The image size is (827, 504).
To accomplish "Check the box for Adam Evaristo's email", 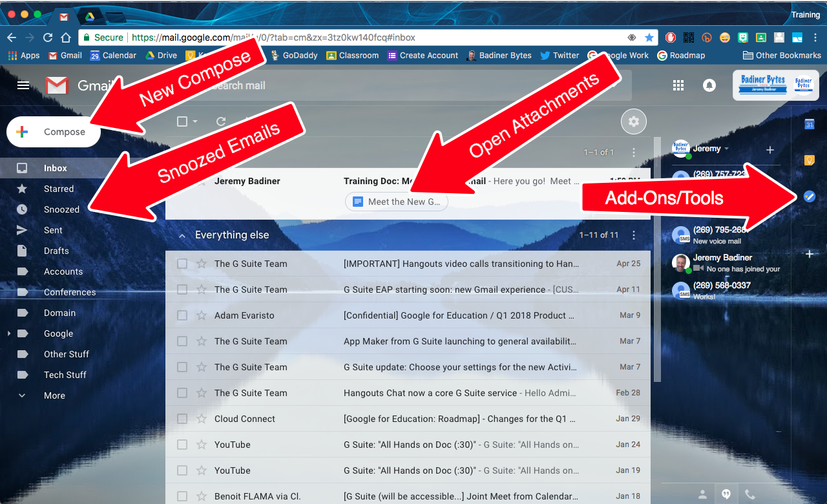I will (182, 315).
